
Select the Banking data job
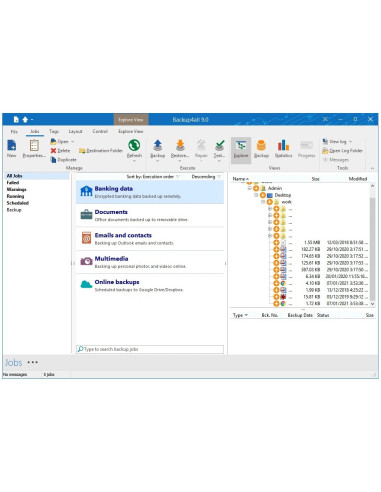tap(150, 192)
